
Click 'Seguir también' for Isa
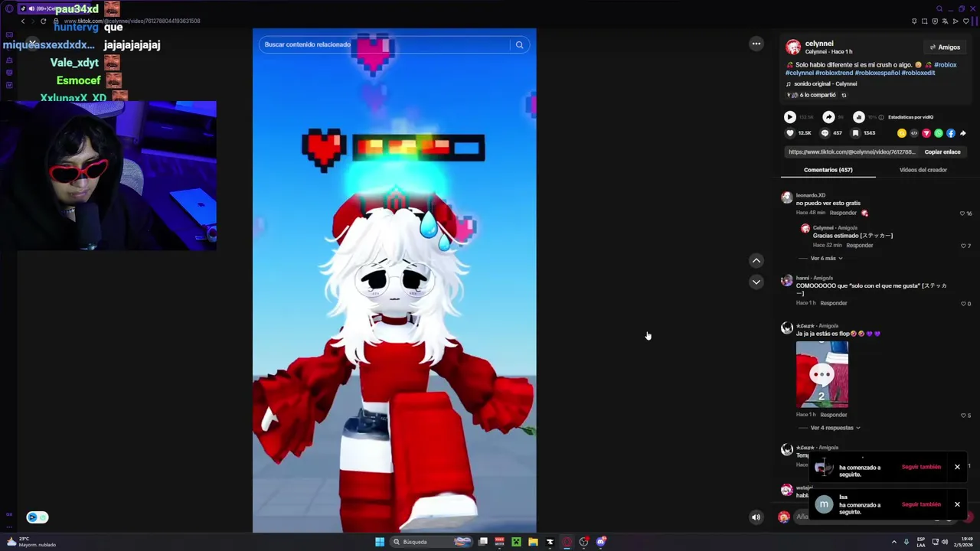pyautogui.click(x=921, y=504)
